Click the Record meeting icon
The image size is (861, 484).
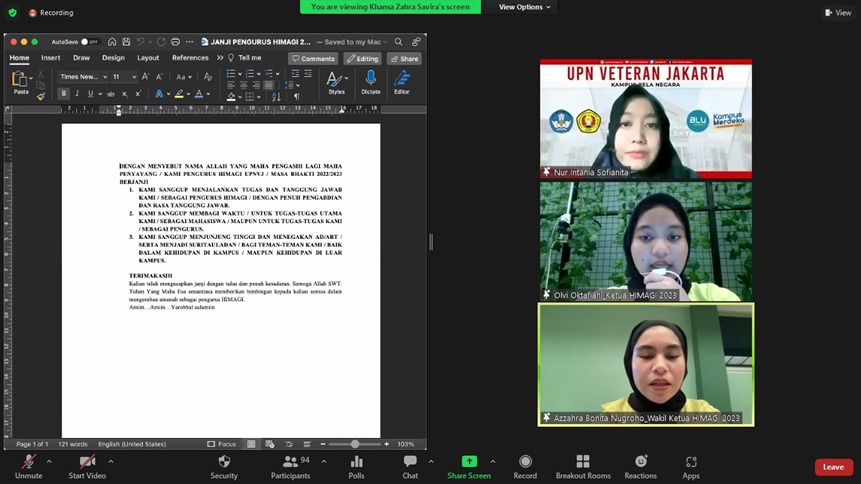[525, 462]
